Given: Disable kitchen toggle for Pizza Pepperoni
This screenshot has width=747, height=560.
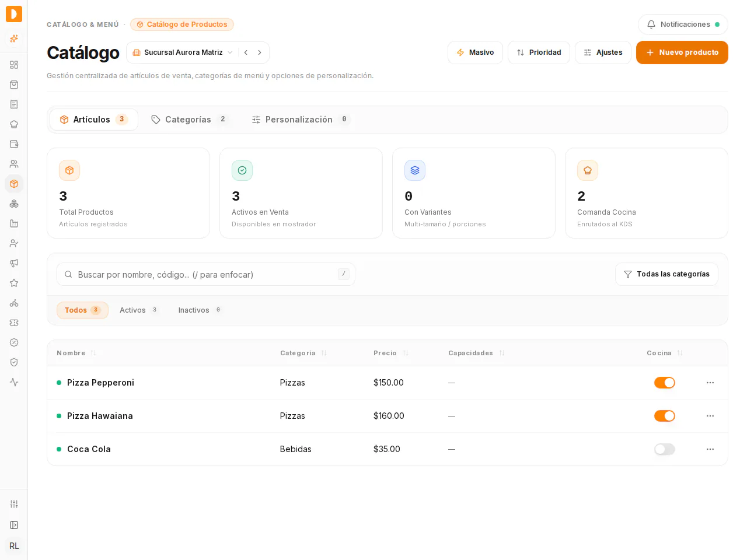Looking at the screenshot, I should (665, 383).
